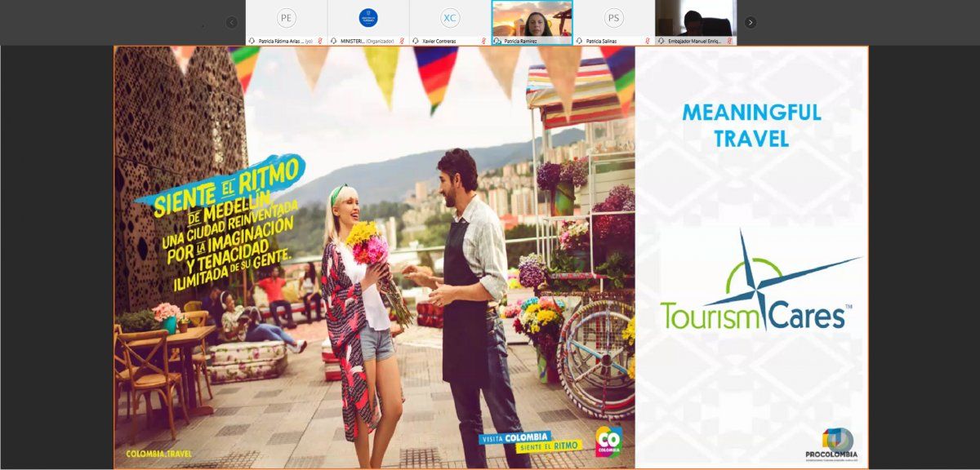Image resolution: width=980 pixels, height=470 pixels.
Task: Click muted microphone icon for Embajador Manuel Enriq
Action: tap(729, 41)
